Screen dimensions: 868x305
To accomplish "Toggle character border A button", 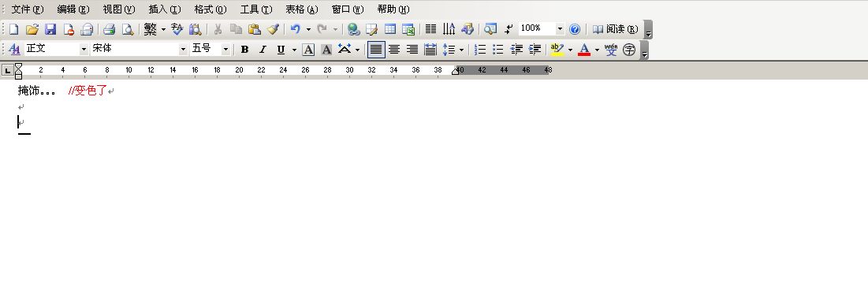I will [x=308, y=50].
